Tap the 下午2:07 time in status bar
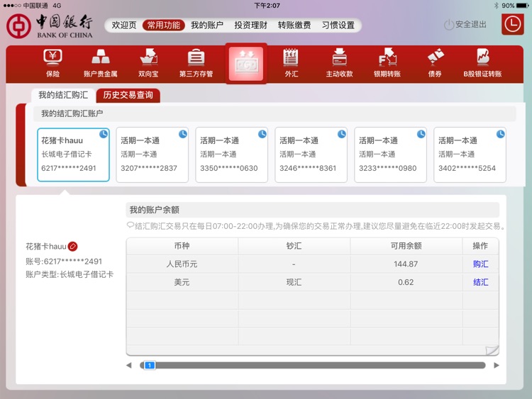This screenshot has width=532, height=399. tap(267, 6)
